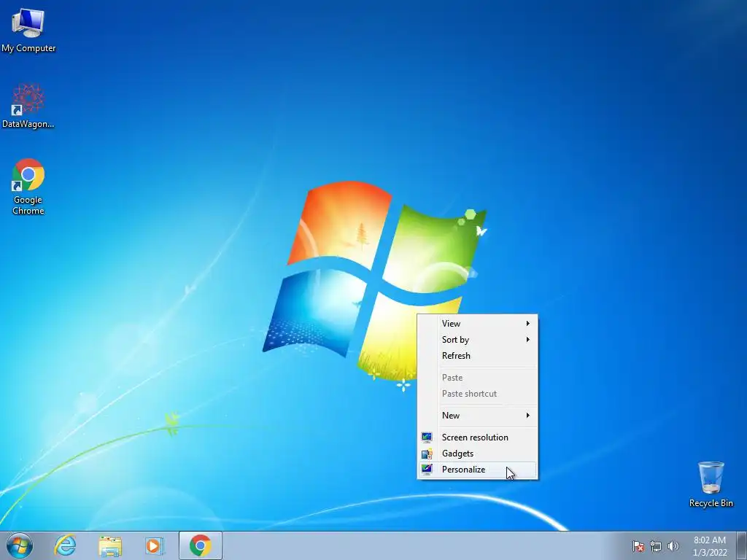Click the Gadgets menu icon

click(427, 454)
